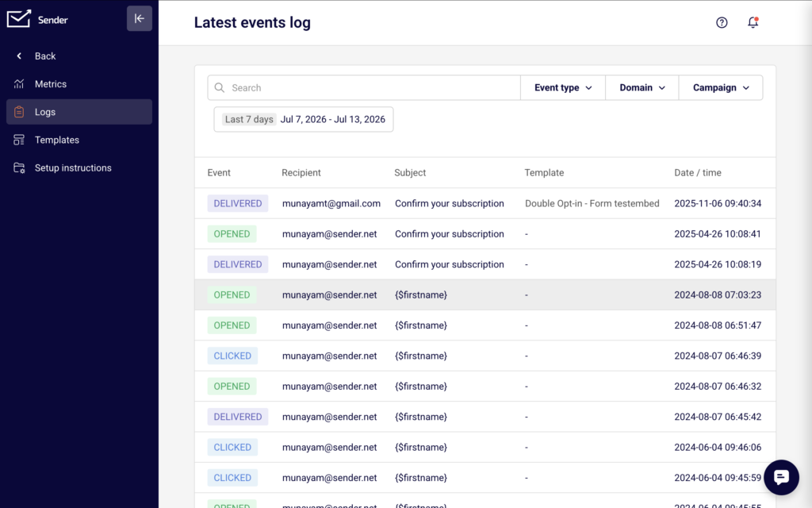Click OPENED badge dated 2024-08-08 06:51:47
This screenshot has width=812, height=508.
(x=232, y=325)
